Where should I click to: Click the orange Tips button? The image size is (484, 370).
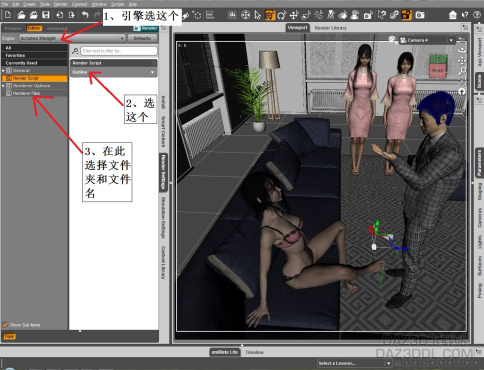click(x=9, y=336)
